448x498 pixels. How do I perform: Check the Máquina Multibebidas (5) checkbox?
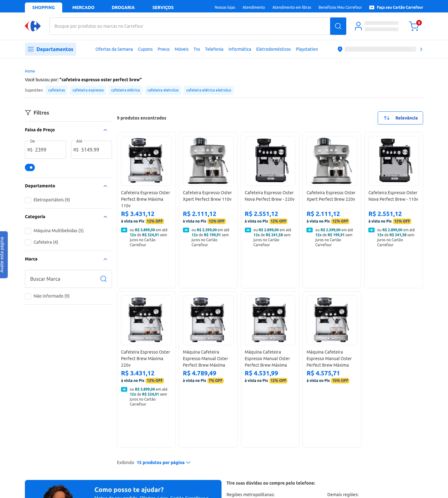click(x=28, y=231)
